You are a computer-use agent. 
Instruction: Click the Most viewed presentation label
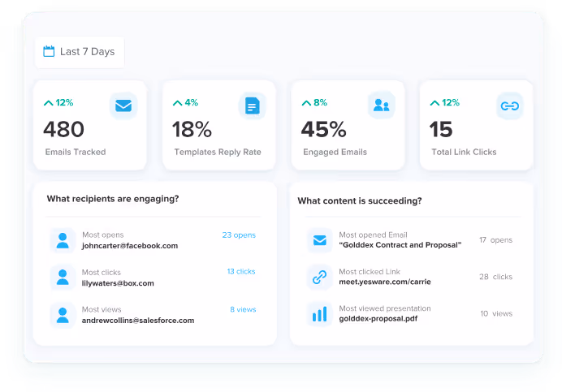tap(385, 308)
